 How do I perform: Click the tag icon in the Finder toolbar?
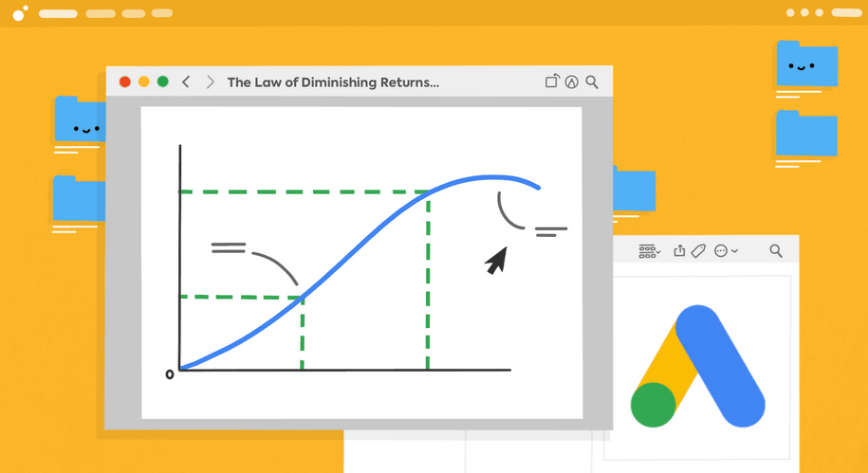[698, 251]
